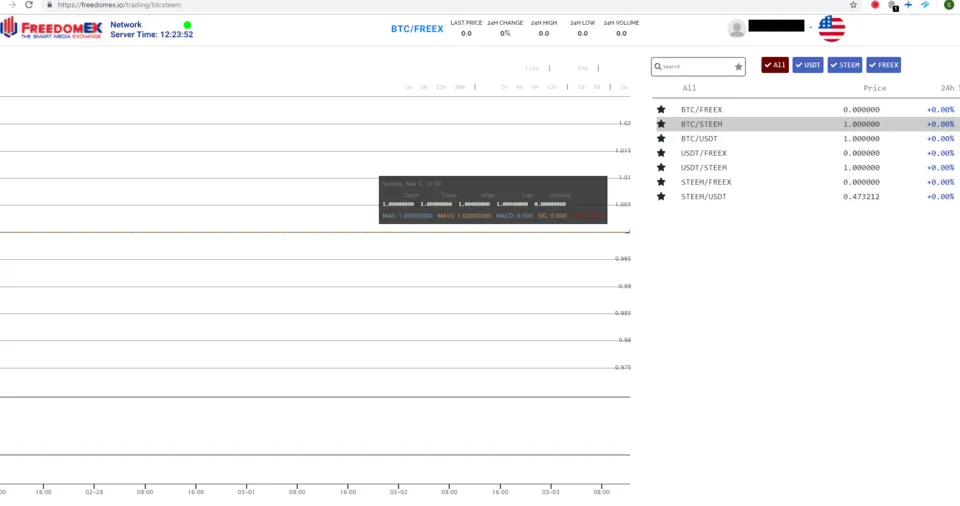Sort market list by Price column
Screen dimensions: 960x506
pyautogui.click(x=874, y=88)
